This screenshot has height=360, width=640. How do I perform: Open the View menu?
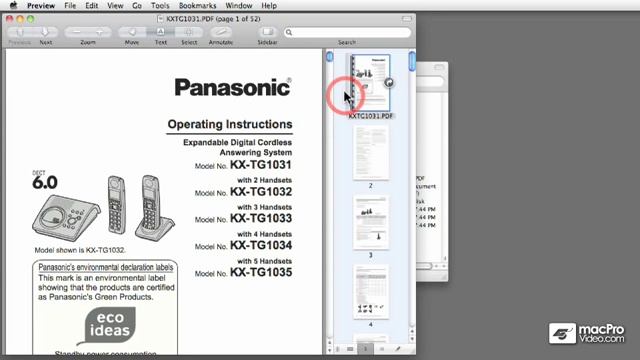coord(115,6)
